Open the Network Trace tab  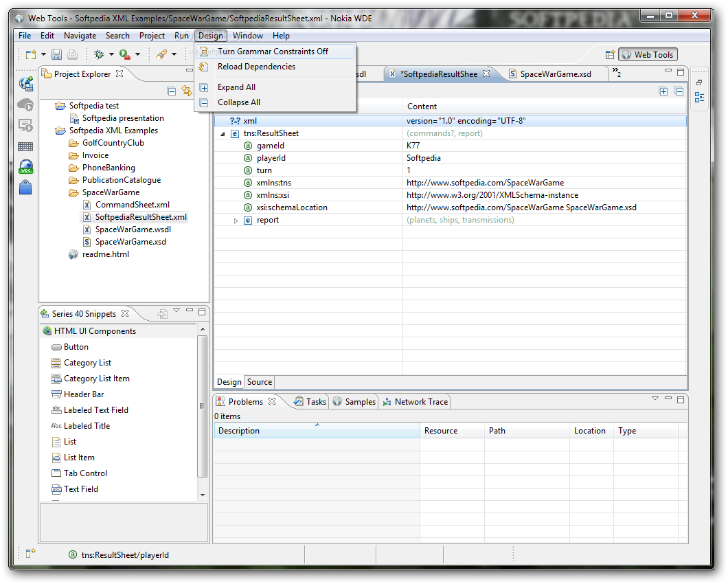[x=416, y=402]
